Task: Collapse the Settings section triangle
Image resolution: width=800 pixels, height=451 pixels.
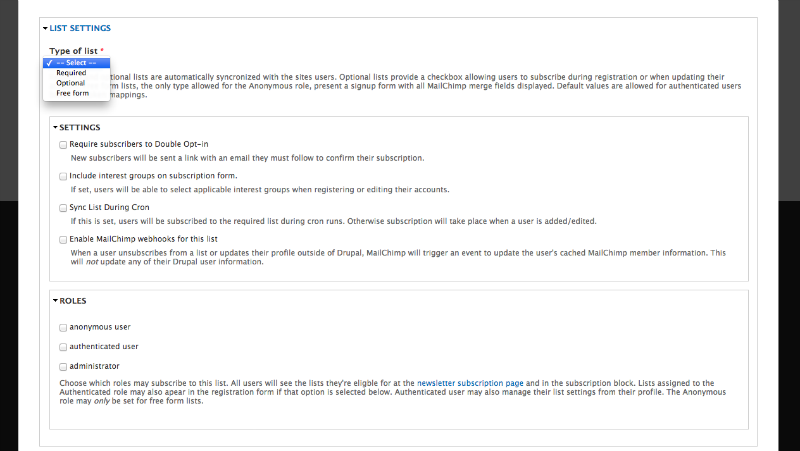Action: (x=56, y=127)
